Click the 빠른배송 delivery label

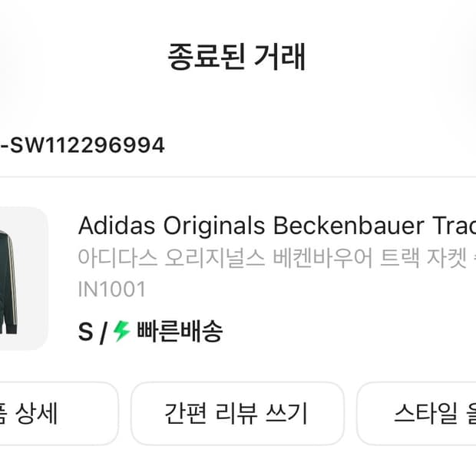click(180, 332)
